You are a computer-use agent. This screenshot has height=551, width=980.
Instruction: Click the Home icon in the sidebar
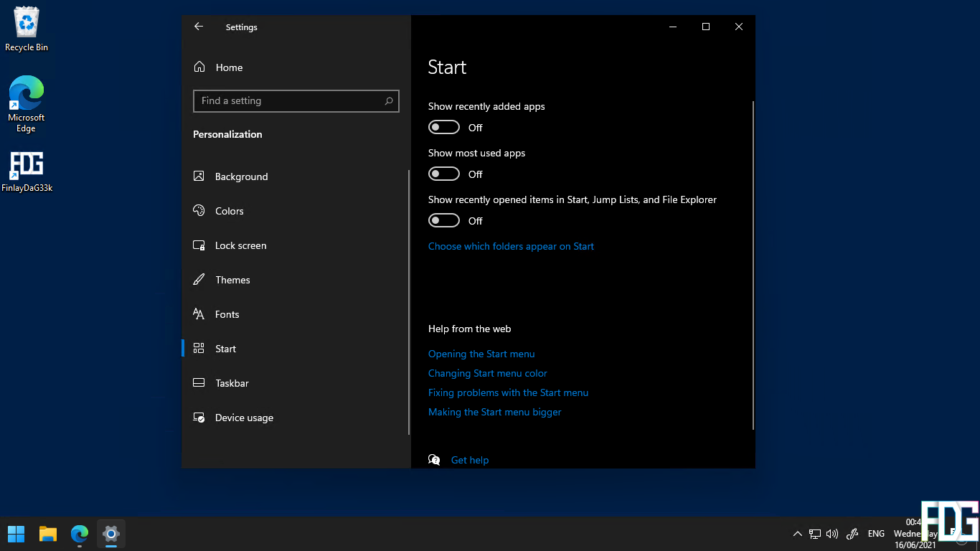click(x=199, y=67)
